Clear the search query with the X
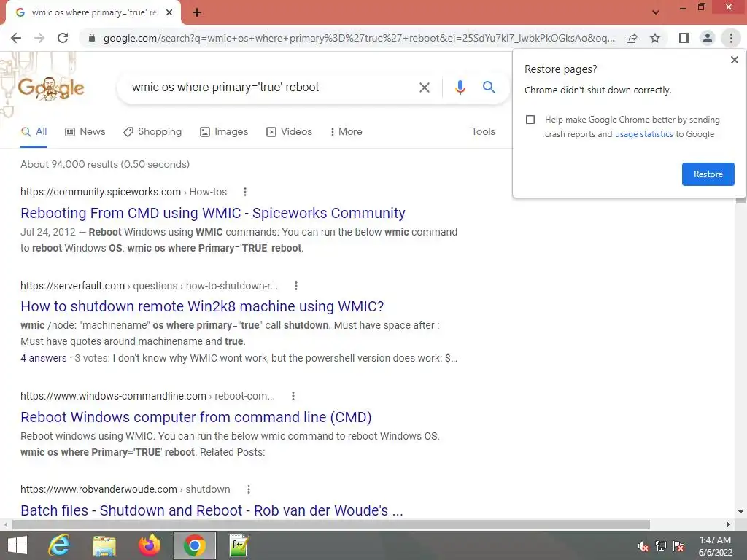This screenshot has height=560, width=747. click(x=424, y=87)
